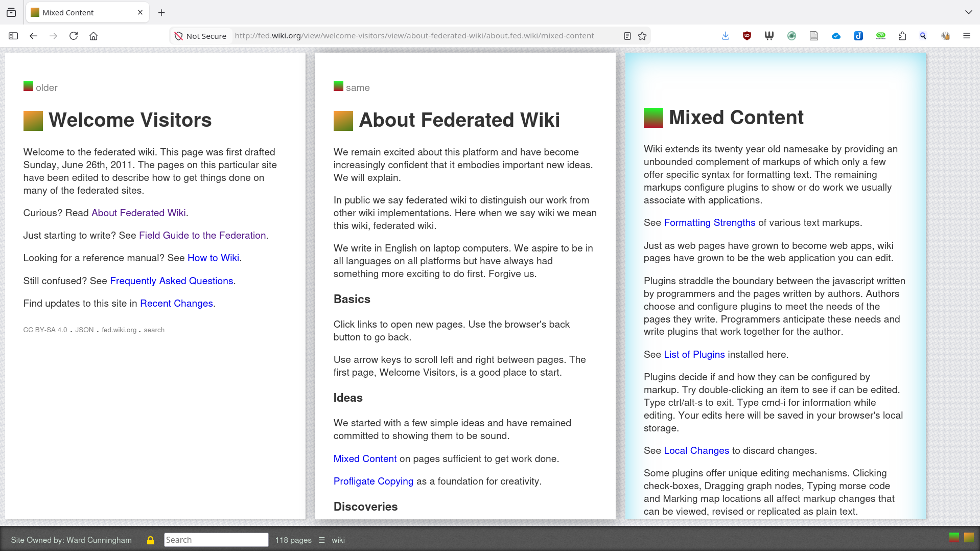The image size is (980, 551).
Task: Click the footer Search input field
Action: tap(216, 540)
